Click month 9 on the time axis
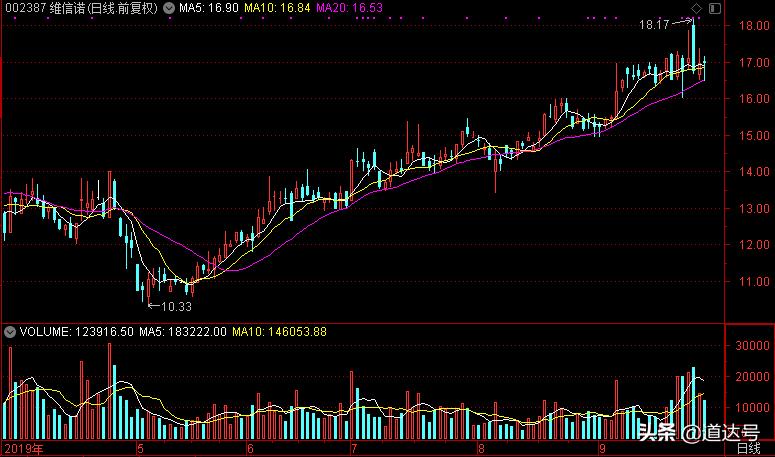 (x=603, y=449)
